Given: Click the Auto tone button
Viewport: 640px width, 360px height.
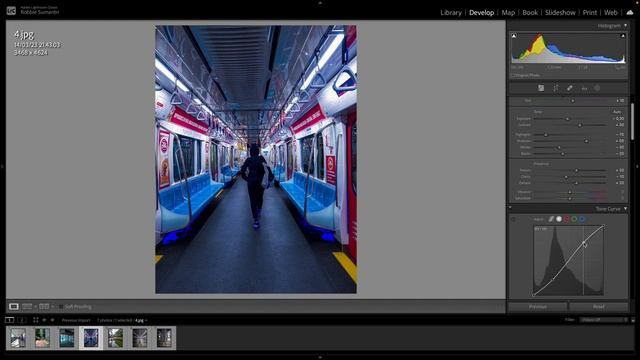Looking at the screenshot, I should coord(617,112).
